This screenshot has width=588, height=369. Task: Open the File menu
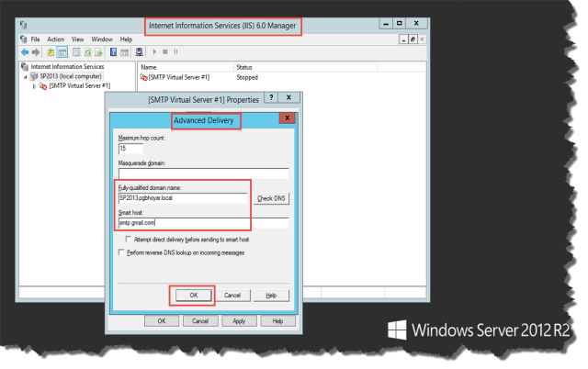pyautogui.click(x=35, y=39)
